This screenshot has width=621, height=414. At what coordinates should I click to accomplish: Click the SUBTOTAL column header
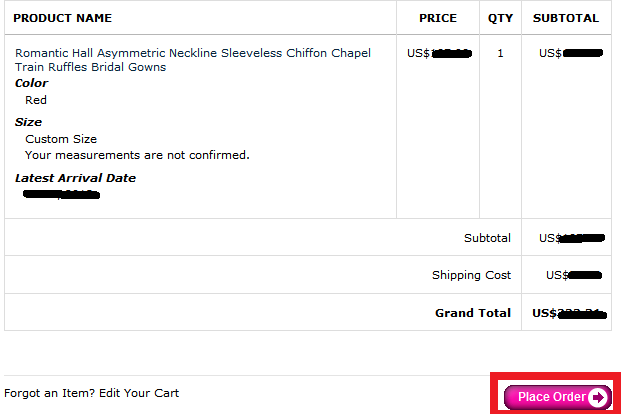click(x=566, y=18)
